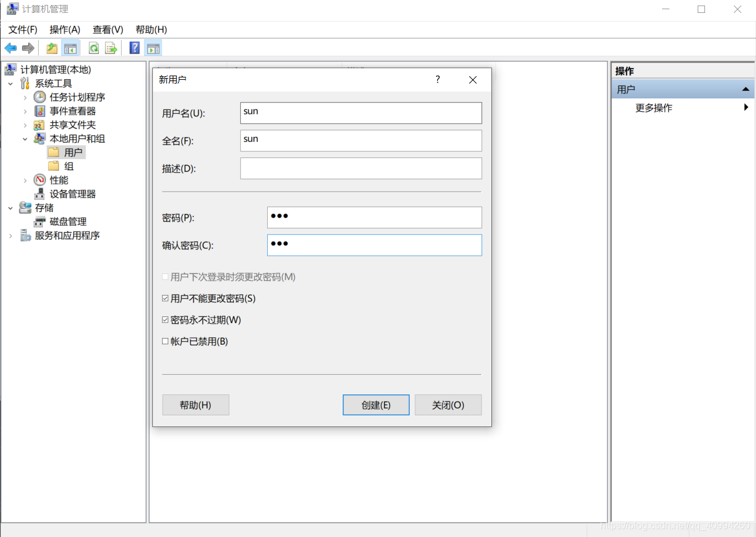Click the 计算机管理 title bar icon
This screenshot has height=537, width=756.
click(12, 9)
